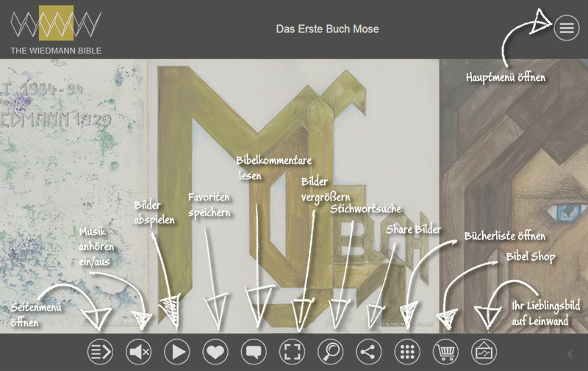The image size is (588, 371).
Task: Save to favorites with heart icon
Action: coord(215,352)
